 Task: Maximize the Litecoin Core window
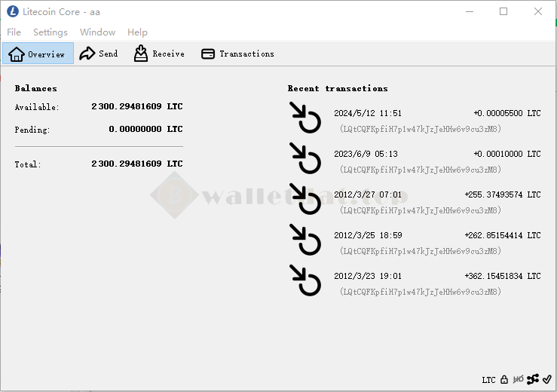pos(503,11)
